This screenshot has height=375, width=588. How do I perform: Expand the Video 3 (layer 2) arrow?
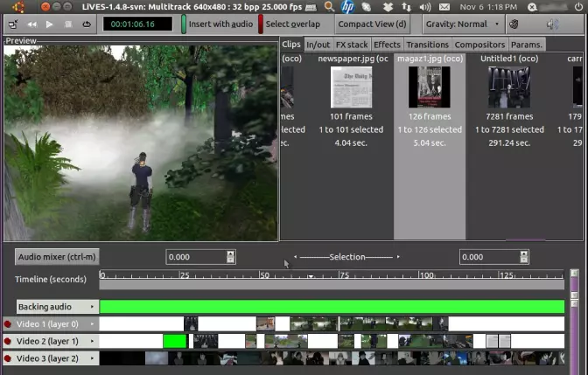92,358
